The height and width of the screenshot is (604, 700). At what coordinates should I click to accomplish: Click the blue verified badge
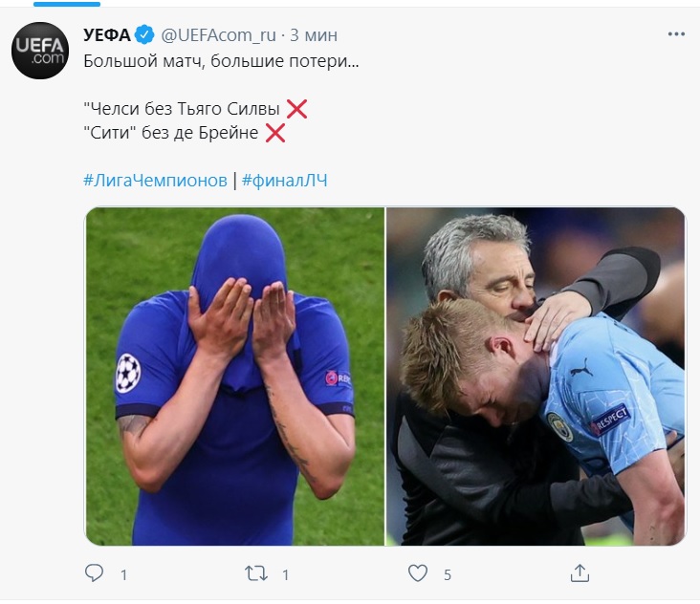pyautogui.click(x=144, y=35)
